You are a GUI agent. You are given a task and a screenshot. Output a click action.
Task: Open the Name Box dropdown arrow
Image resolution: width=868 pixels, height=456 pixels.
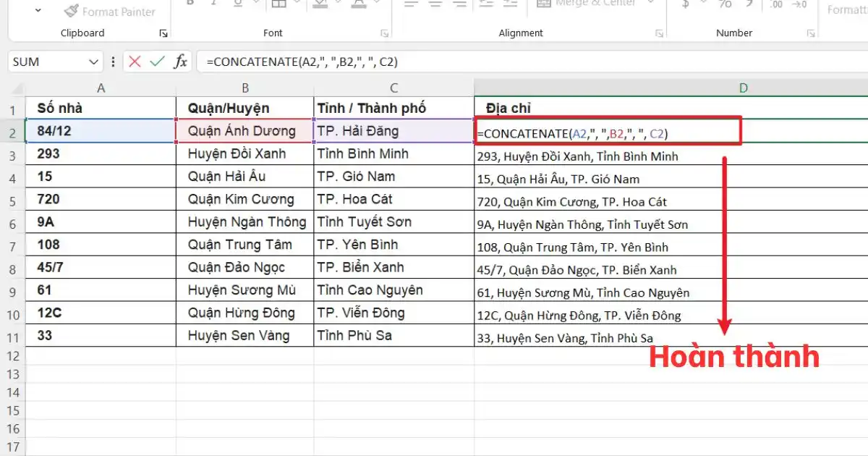[x=93, y=62]
